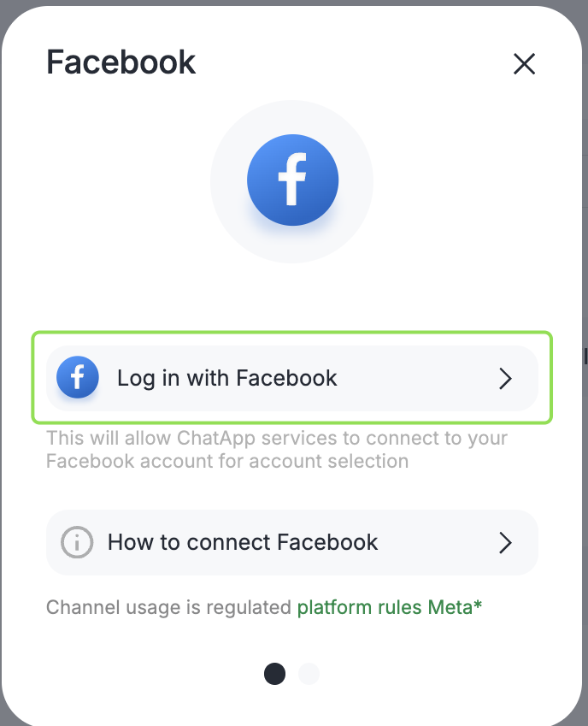Click the "Facebook" dialog heading
This screenshot has width=588, height=726.
point(121,62)
